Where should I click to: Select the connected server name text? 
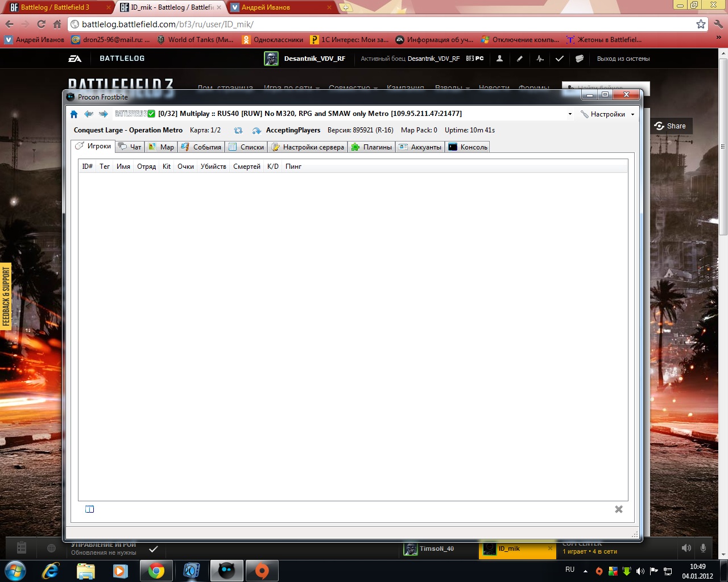[310, 114]
